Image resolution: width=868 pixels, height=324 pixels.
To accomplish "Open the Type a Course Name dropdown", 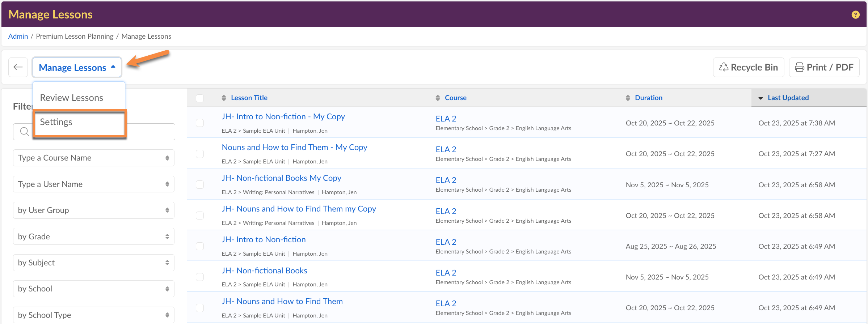I will (x=94, y=158).
